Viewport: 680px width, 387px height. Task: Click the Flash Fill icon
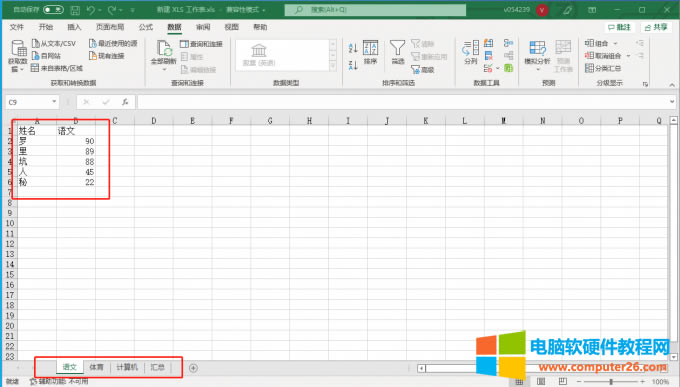(488, 43)
